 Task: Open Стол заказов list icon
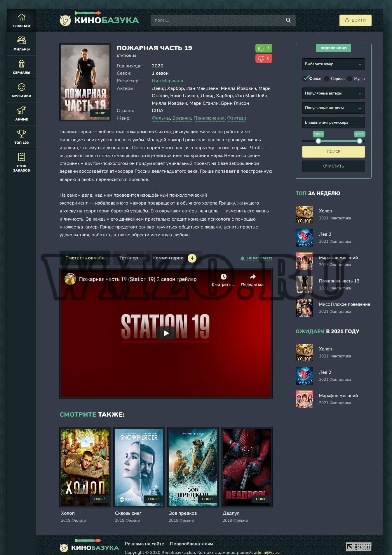(x=22, y=157)
